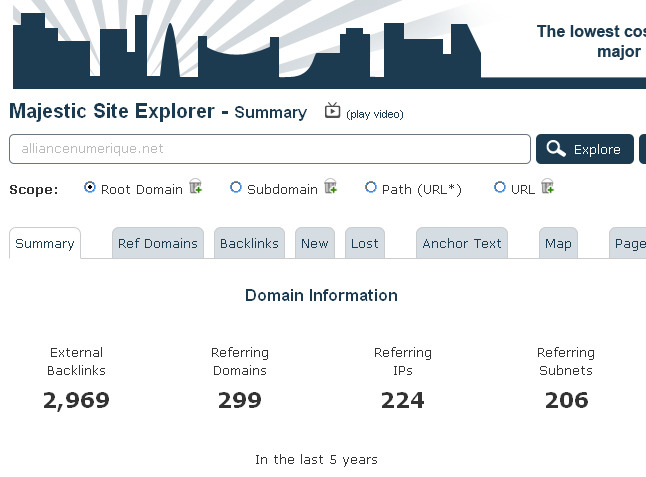The image size is (646, 477).
Task: Open the Backlinks tab
Action: click(249, 243)
